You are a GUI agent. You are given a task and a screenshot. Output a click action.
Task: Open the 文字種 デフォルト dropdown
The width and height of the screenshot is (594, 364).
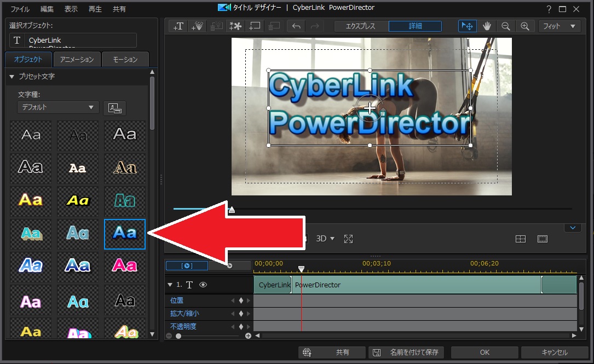click(x=58, y=108)
